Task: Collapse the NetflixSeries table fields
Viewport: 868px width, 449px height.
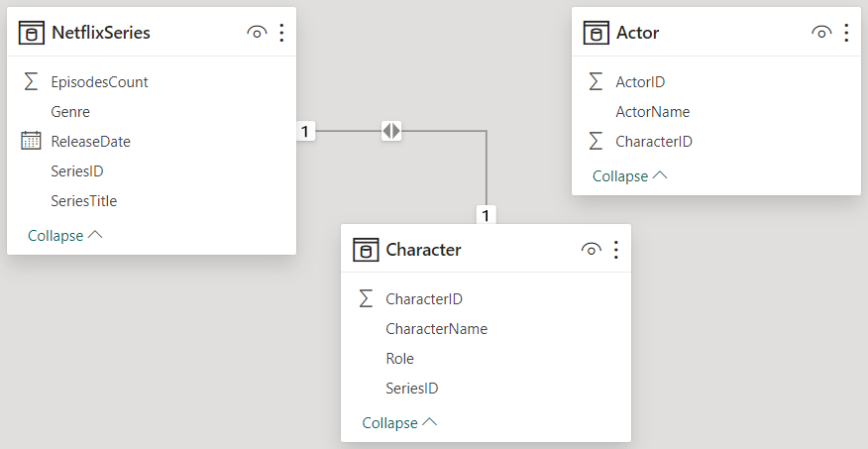Action: click(x=65, y=236)
